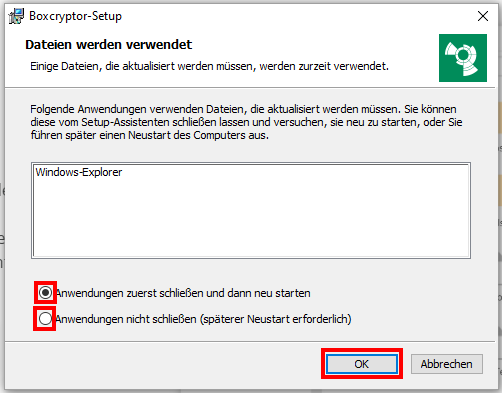The height and width of the screenshot is (393, 502).
Task: Close the Boxcryptor-Setup dialog with X
Action: (x=483, y=16)
